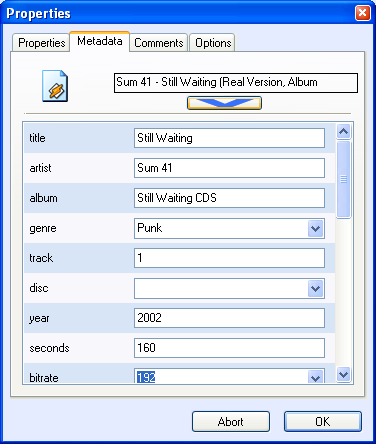The height and width of the screenshot is (444, 376).
Task: Click the seconds field showing 160
Action: coord(229,348)
